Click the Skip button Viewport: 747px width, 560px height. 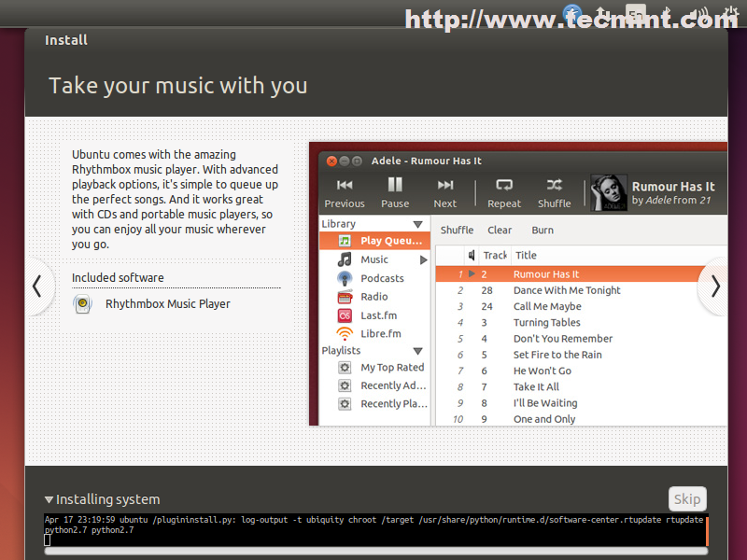(687, 499)
